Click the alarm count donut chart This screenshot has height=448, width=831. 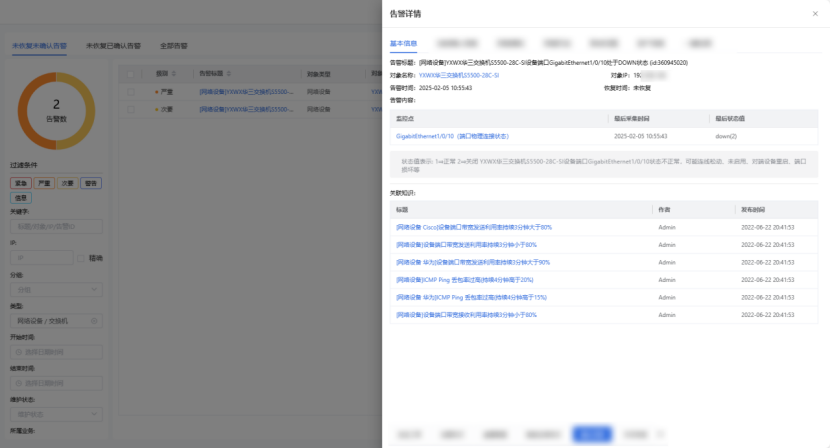pyautogui.click(x=56, y=110)
